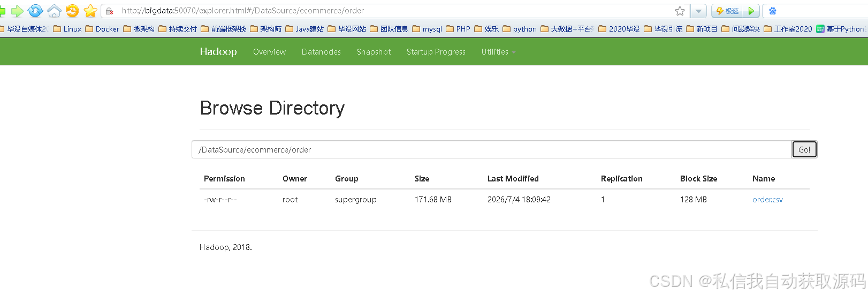868x296 pixels.
Task: Click the Block Size column header
Action: click(x=698, y=179)
